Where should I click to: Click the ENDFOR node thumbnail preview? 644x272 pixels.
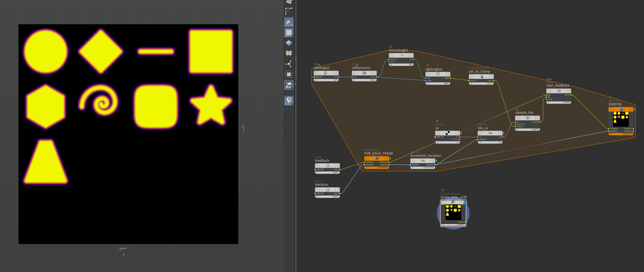pyautogui.click(x=621, y=119)
